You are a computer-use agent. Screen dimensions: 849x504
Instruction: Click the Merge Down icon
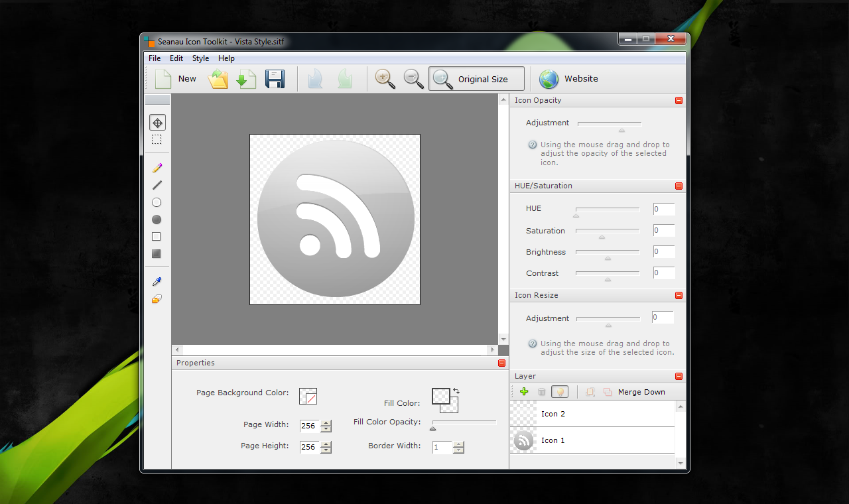point(608,392)
